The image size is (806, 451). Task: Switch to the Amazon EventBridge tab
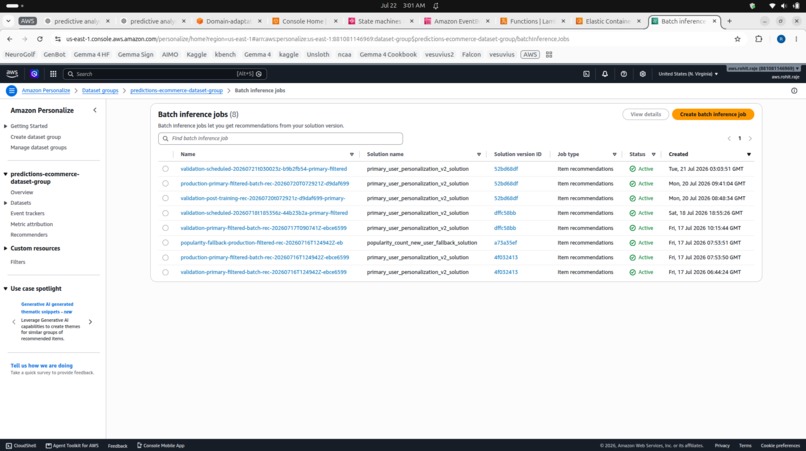click(456, 21)
